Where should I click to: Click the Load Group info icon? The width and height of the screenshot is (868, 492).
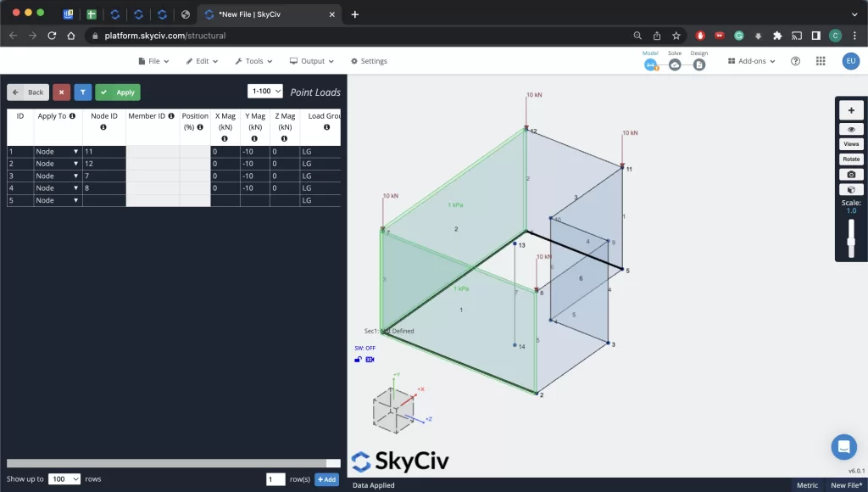326,127
